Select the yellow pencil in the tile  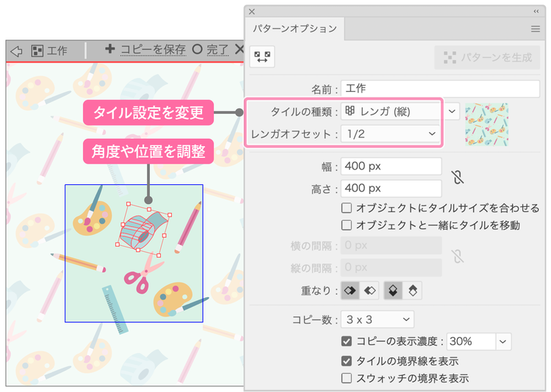pyautogui.click(x=78, y=262)
